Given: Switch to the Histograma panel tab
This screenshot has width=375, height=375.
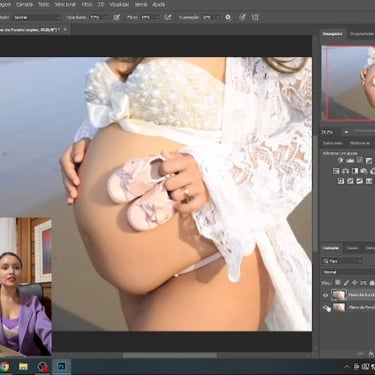Looking at the screenshot, I should click(361, 34).
